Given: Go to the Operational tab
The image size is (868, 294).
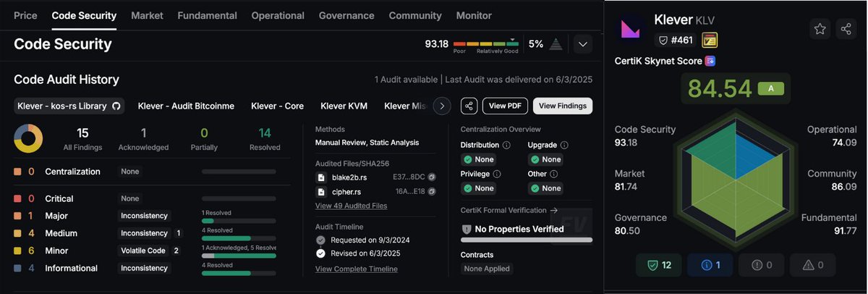Looking at the screenshot, I should tap(278, 15).
